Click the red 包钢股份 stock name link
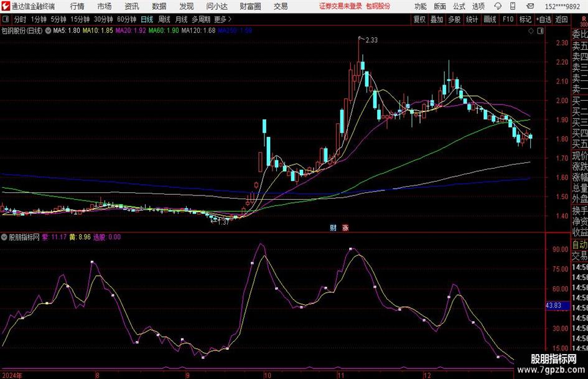The height and width of the screenshot is (379, 588). pos(378,6)
